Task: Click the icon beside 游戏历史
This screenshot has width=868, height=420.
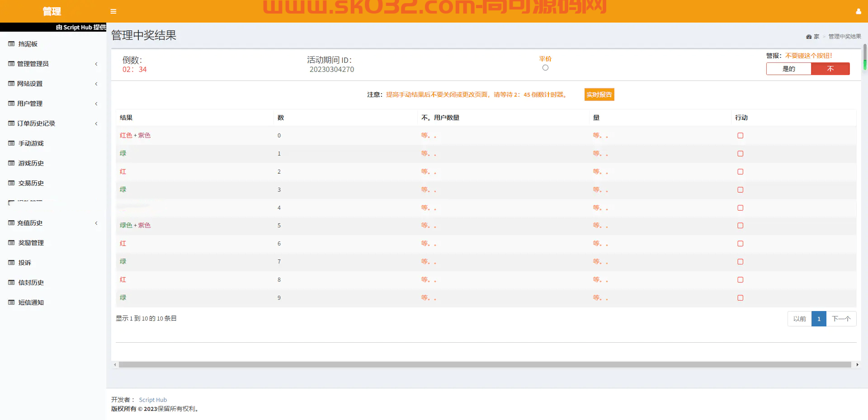Action: [11, 163]
